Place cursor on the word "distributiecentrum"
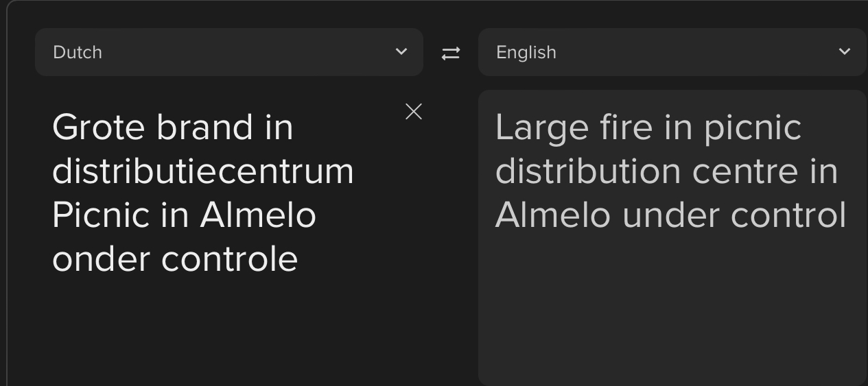Image resolution: width=868 pixels, height=386 pixels. coord(203,171)
